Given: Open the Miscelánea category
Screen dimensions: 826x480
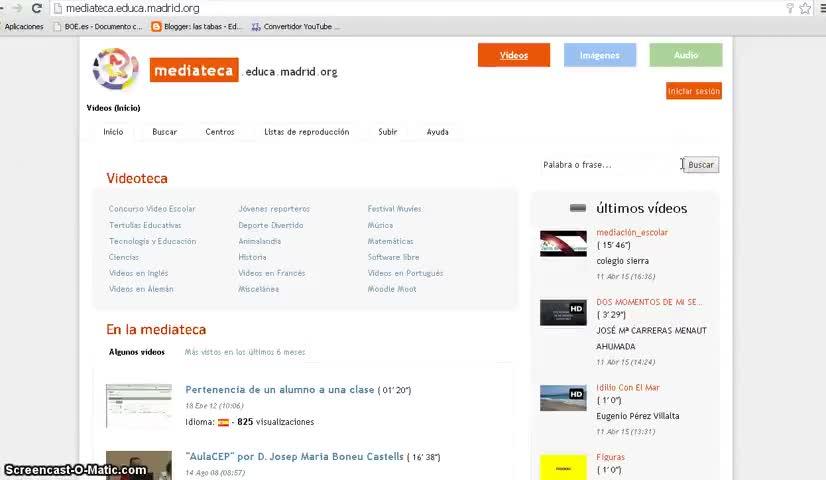Looking at the screenshot, I should tap(259, 289).
